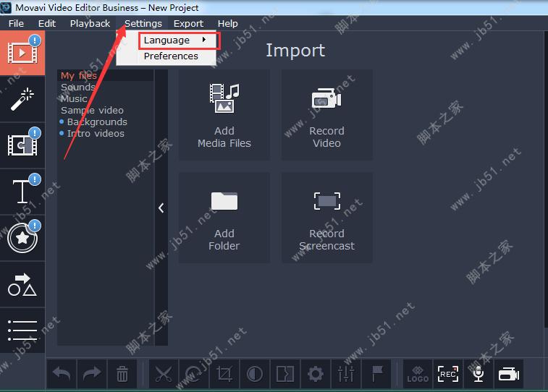Open the More tools list tab

tap(22, 331)
